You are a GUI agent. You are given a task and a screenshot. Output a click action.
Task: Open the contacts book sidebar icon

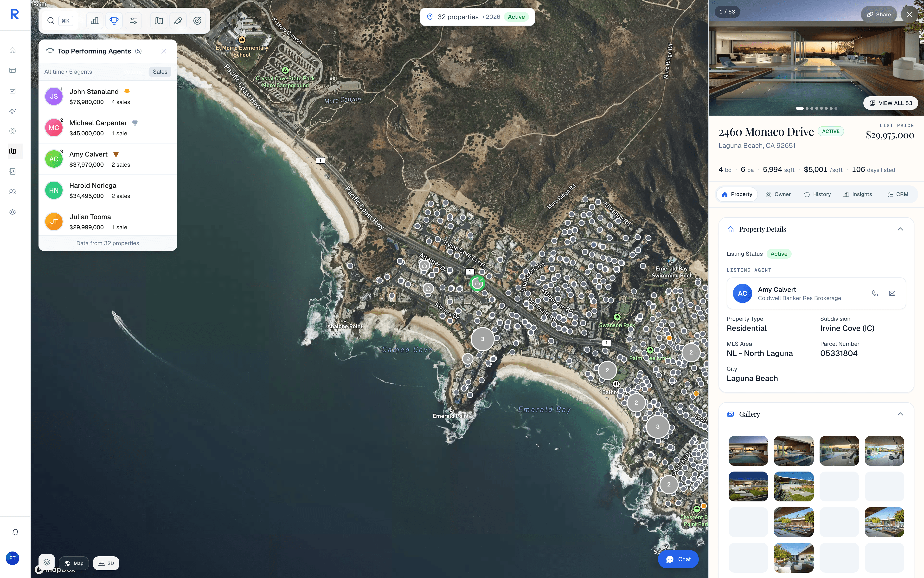tap(13, 172)
